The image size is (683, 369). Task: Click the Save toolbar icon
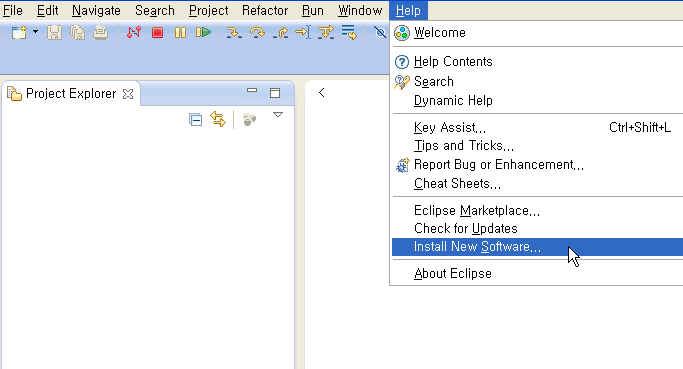[54, 33]
